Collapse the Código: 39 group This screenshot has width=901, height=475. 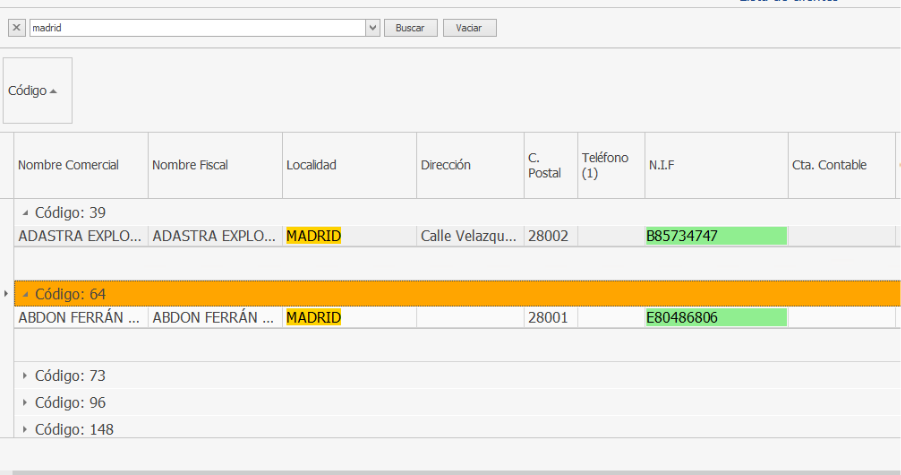pos(25,213)
